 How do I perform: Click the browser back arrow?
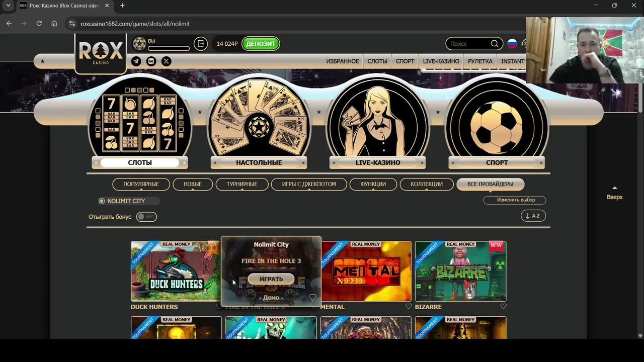[9, 24]
